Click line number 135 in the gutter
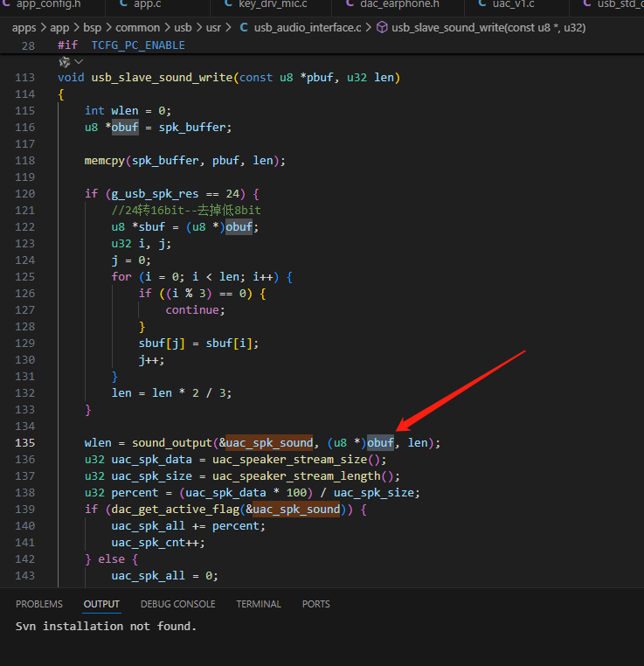The height and width of the screenshot is (666, 644). click(24, 443)
